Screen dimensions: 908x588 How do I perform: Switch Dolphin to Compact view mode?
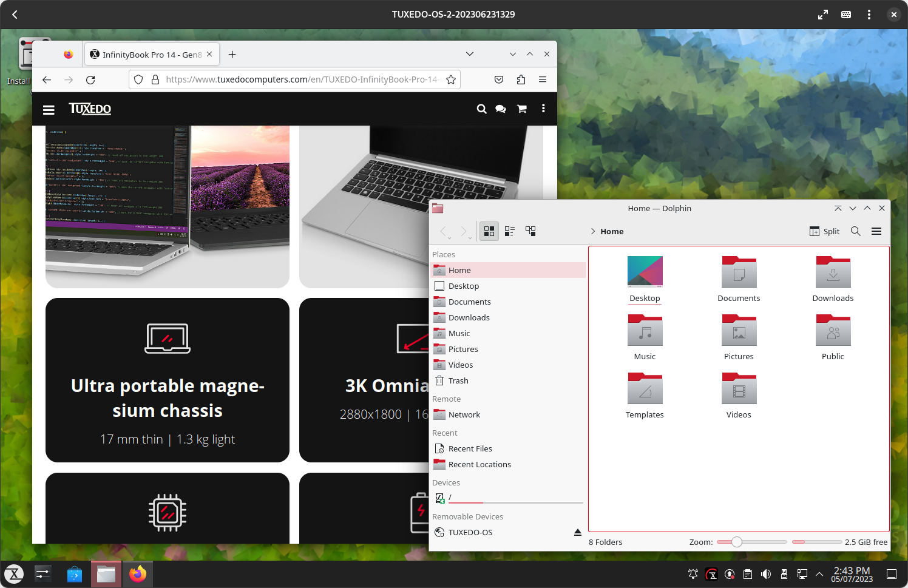tap(510, 231)
